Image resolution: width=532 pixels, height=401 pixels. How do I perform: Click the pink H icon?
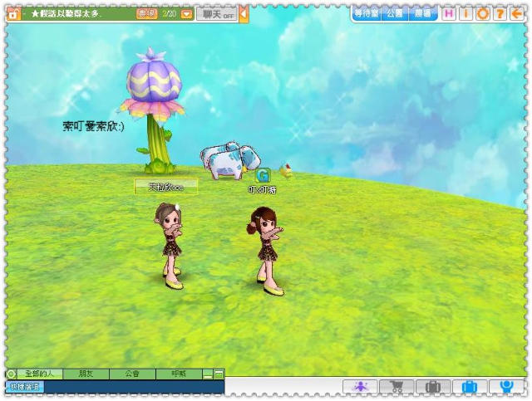[449, 14]
